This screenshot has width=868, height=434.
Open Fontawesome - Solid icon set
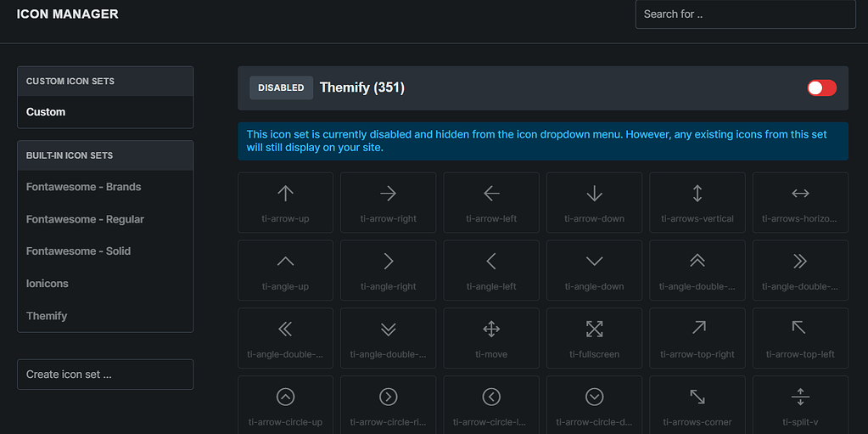78,251
